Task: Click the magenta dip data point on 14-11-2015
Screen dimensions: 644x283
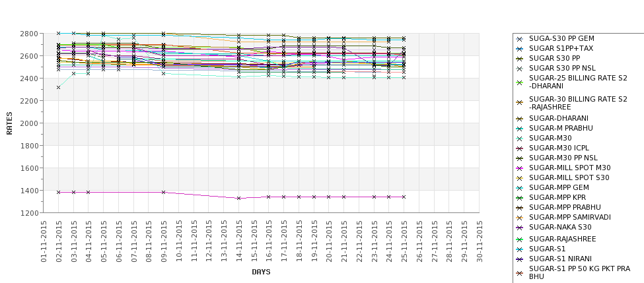Action: tap(238, 198)
